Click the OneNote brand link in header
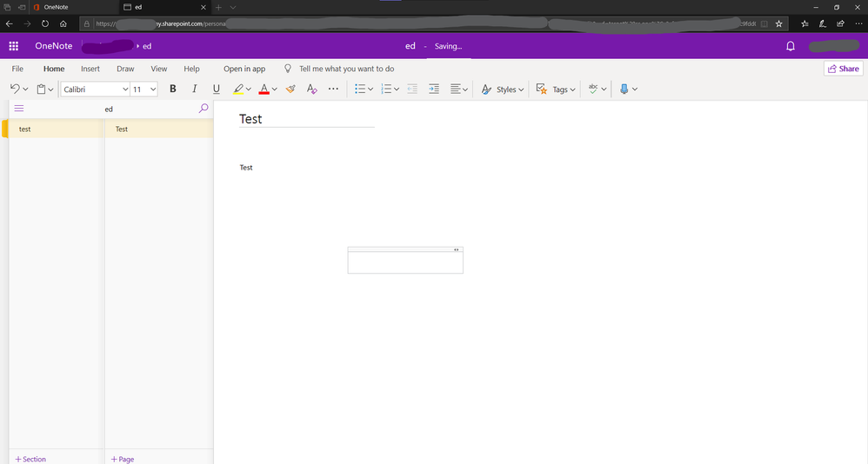Screen dimensions: 868x464 pyautogui.click(x=54, y=46)
